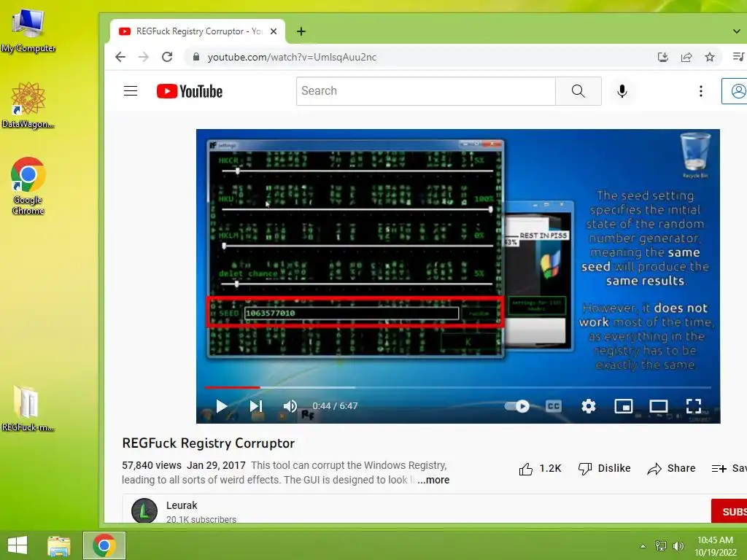The image size is (747, 560).
Task: Open the Leurak channel avatar
Action: [x=144, y=511]
